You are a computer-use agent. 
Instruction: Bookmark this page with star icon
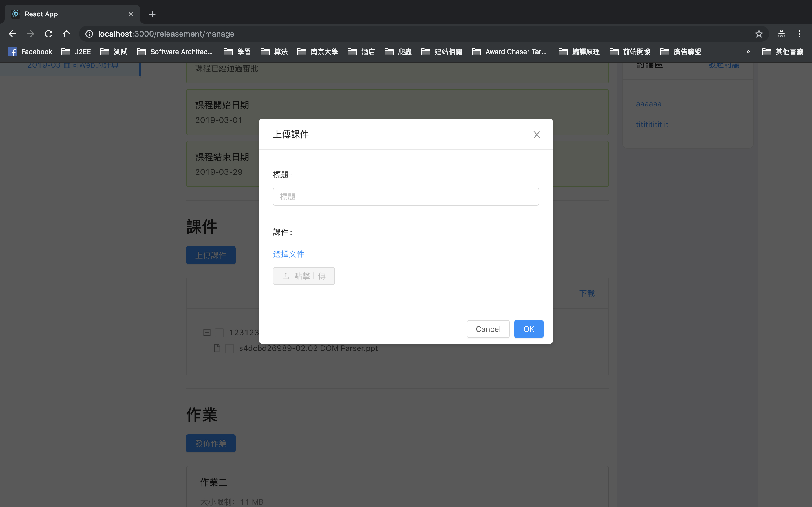759,34
